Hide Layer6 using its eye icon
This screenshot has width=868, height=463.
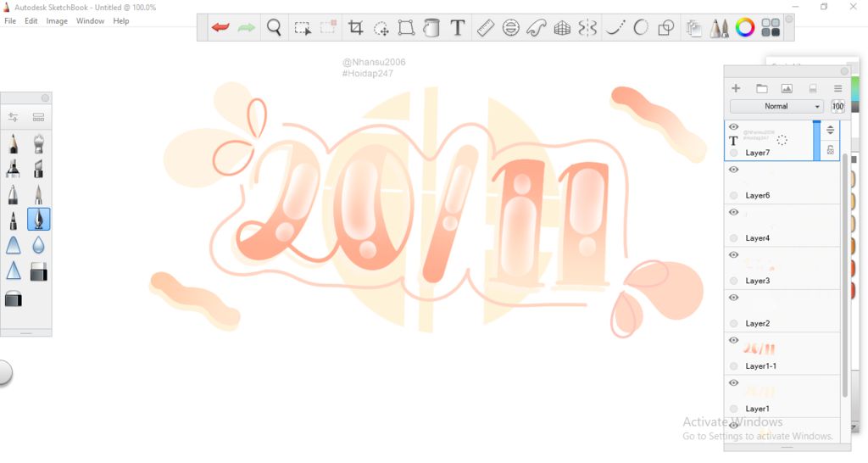[x=733, y=170]
